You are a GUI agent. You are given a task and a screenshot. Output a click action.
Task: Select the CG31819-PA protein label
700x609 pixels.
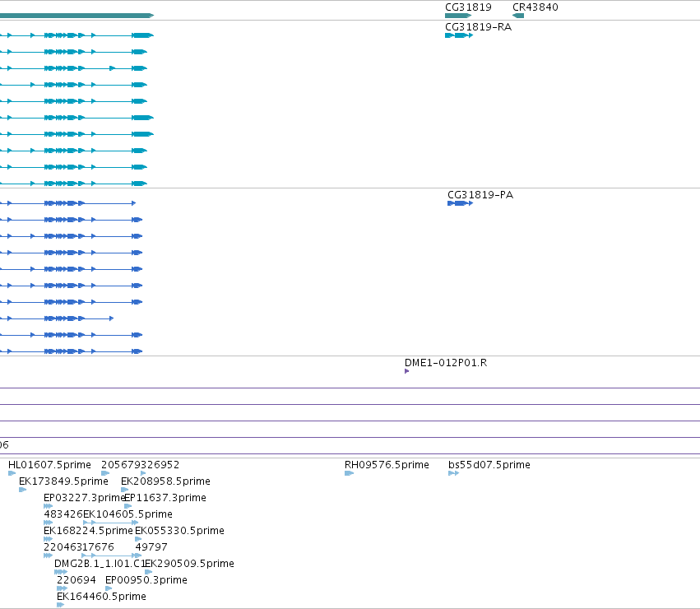pos(480,195)
